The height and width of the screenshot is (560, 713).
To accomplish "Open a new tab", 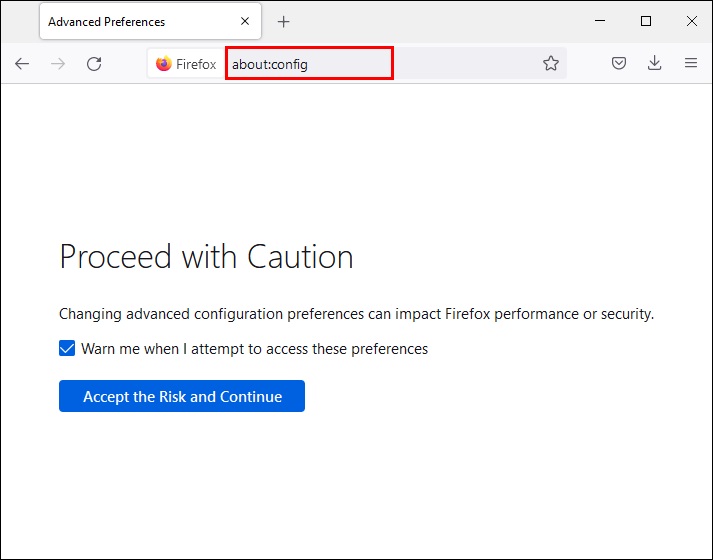I will [x=284, y=22].
